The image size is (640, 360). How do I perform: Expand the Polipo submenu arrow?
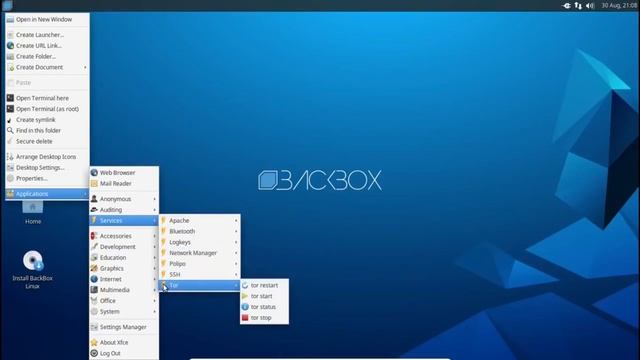[x=236, y=264]
